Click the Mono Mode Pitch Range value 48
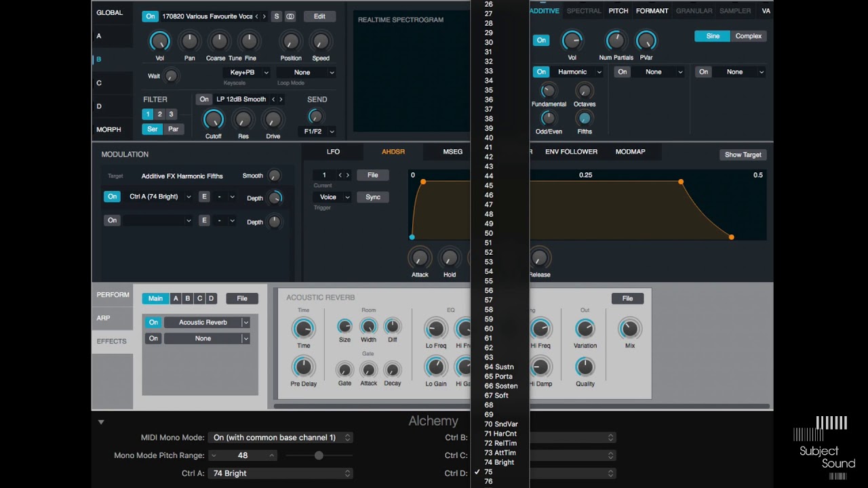Image resolution: width=868 pixels, height=488 pixels. (x=242, y=455)
